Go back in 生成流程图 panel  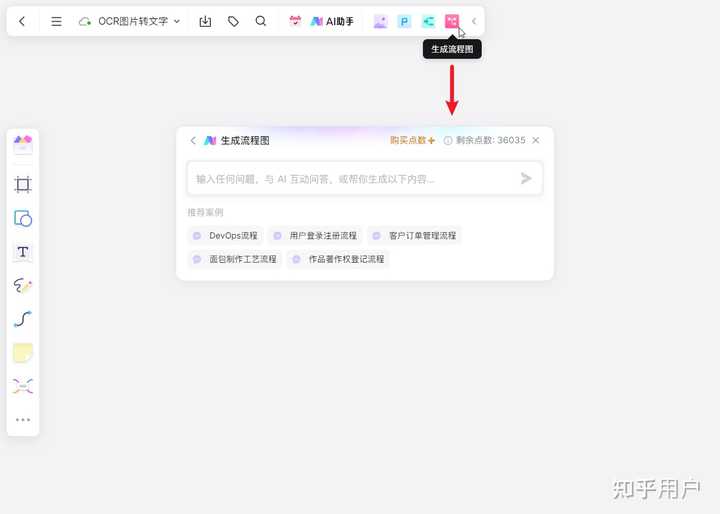pos(193,141)
